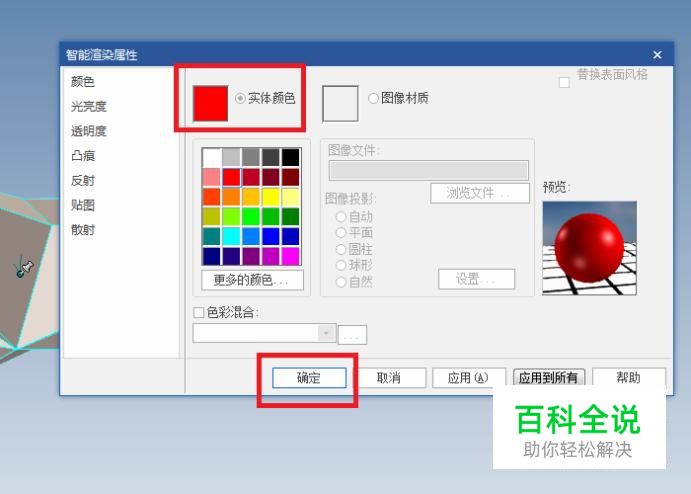
Task: Select the 实体颜色 radio button
Action: click(x=240, y=98)
